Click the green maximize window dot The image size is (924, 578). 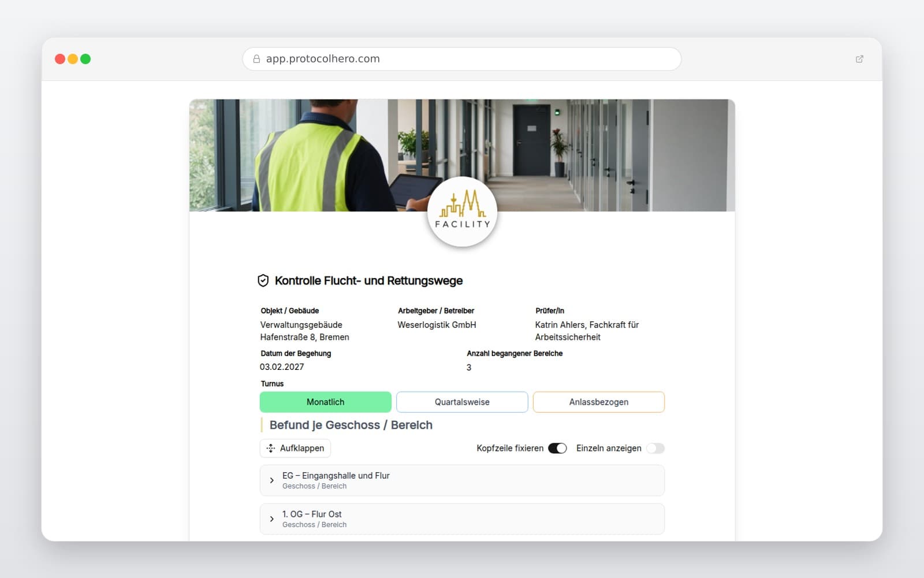point(85,59)
